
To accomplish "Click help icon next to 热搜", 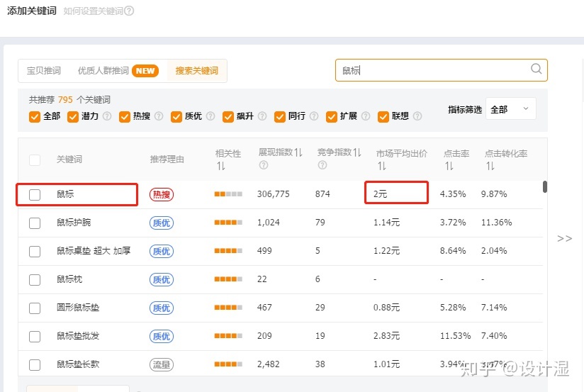I will click(x=159, y=116).
